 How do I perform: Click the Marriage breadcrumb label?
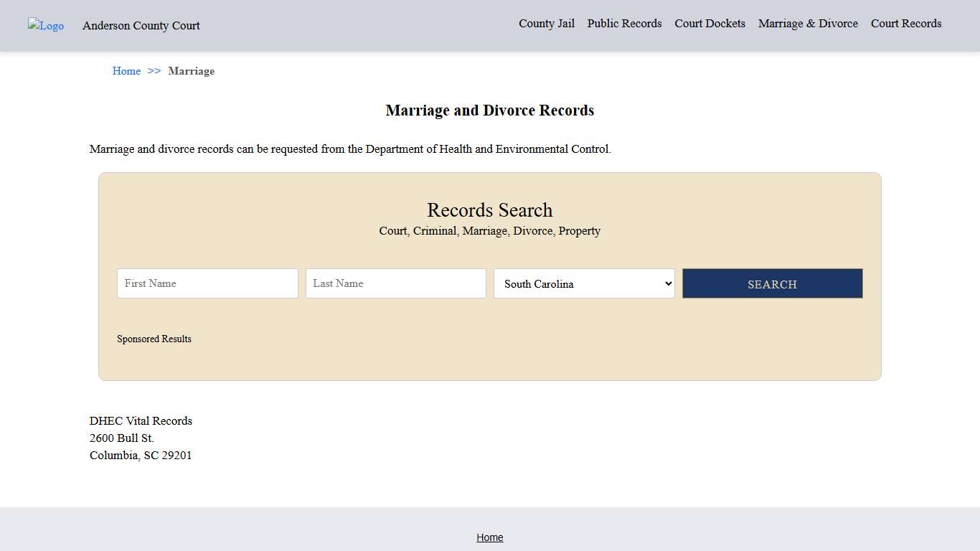pyautogui.click(x=191, y=70)
